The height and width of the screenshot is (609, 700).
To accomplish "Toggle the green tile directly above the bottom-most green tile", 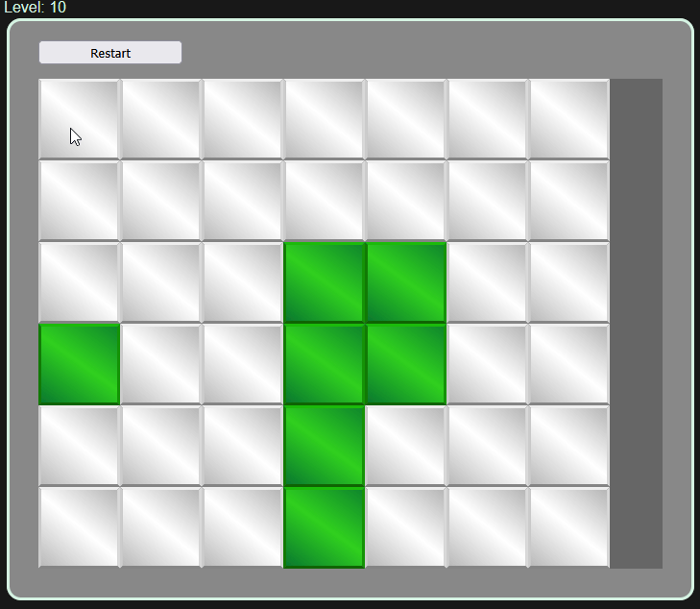I will [325, 446].
